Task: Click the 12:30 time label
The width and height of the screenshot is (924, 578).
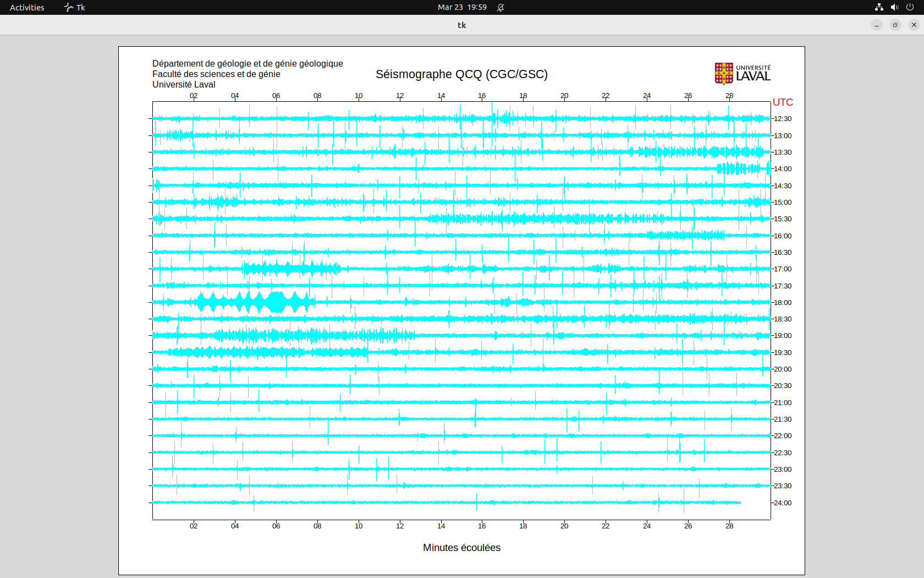Action: tap(783, 119)
